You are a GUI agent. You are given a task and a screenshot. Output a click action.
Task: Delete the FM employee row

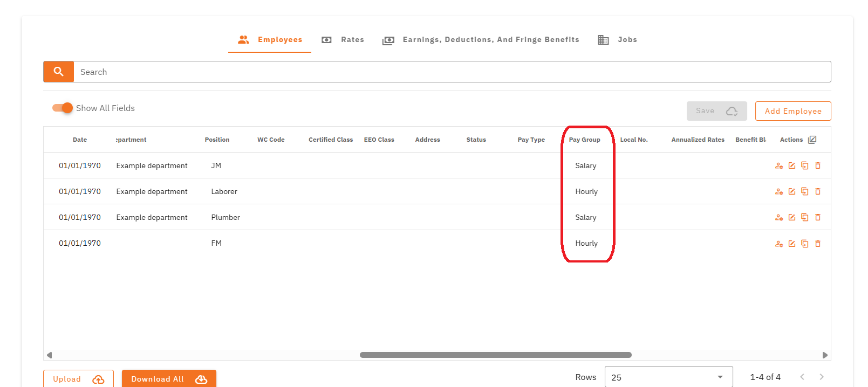817,244
